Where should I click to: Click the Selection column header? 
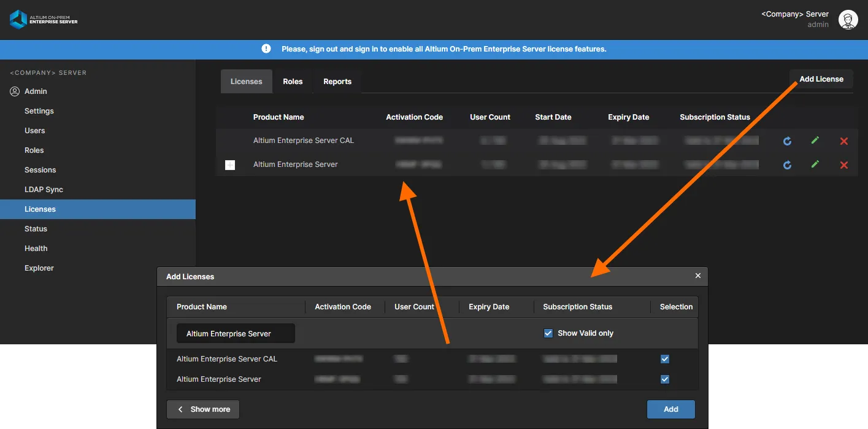676,307
